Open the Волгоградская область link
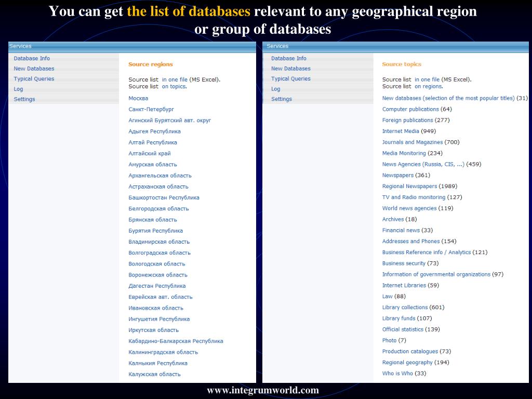Image resolution: width=532 pixels, height=399 pixels. [159, 253]
